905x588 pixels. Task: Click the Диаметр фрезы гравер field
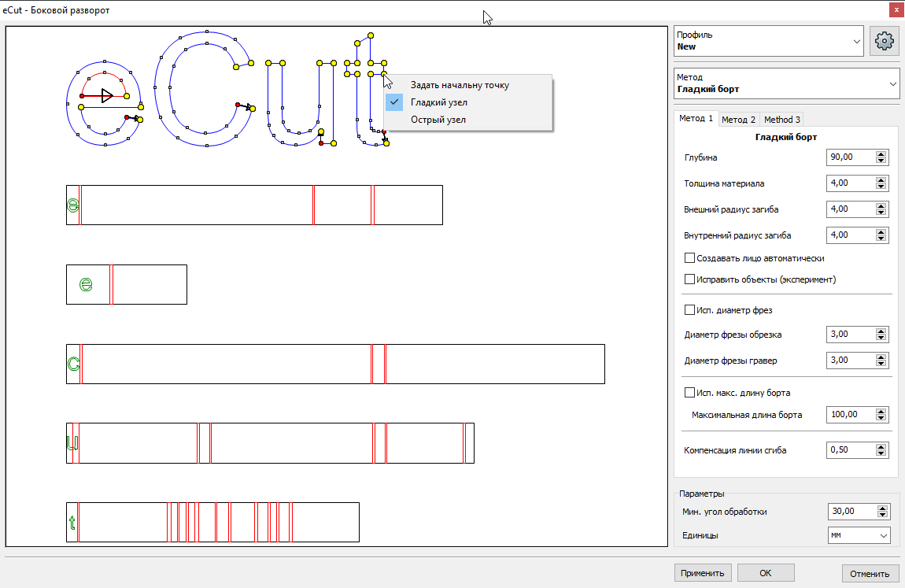point(851,360)
